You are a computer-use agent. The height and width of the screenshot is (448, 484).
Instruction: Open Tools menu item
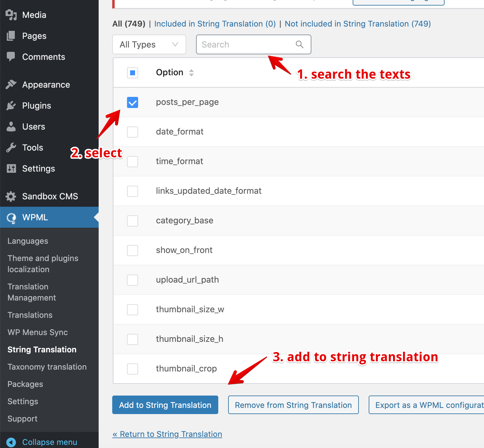click(33, 147)
